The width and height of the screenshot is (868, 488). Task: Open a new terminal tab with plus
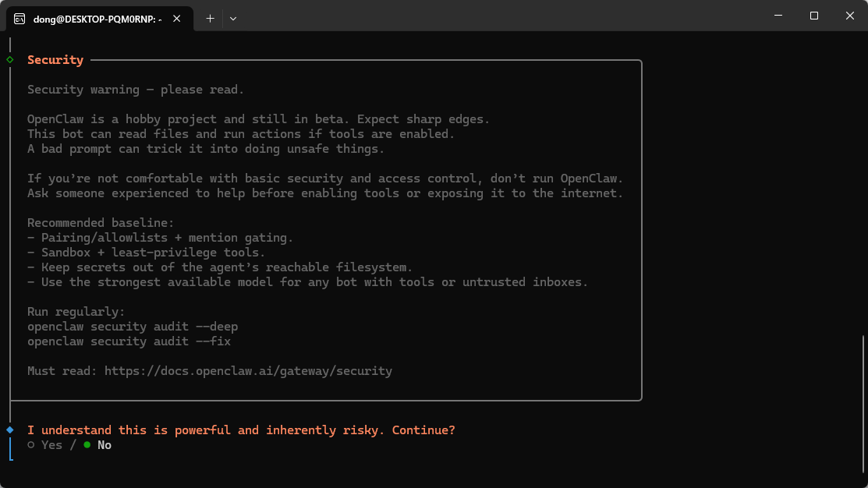tap(210, 18)
